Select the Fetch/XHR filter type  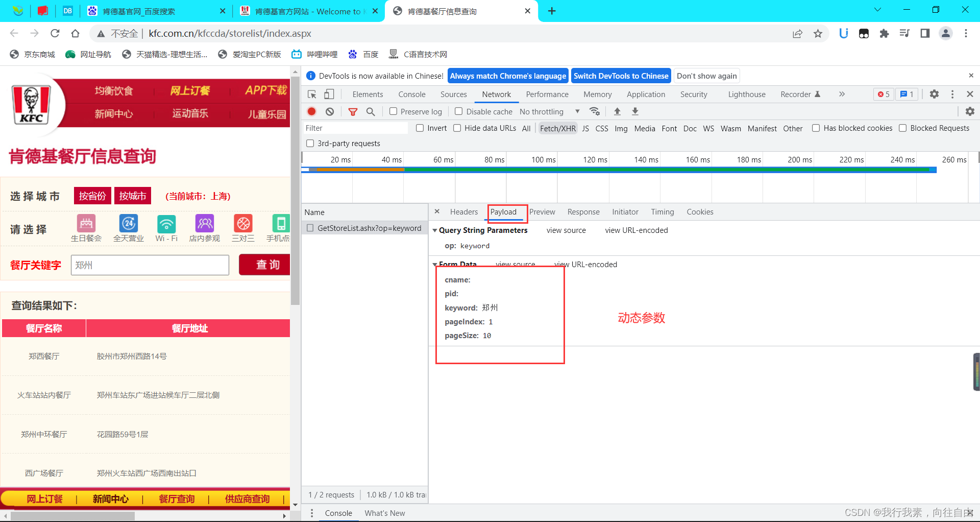coord(558,129)
